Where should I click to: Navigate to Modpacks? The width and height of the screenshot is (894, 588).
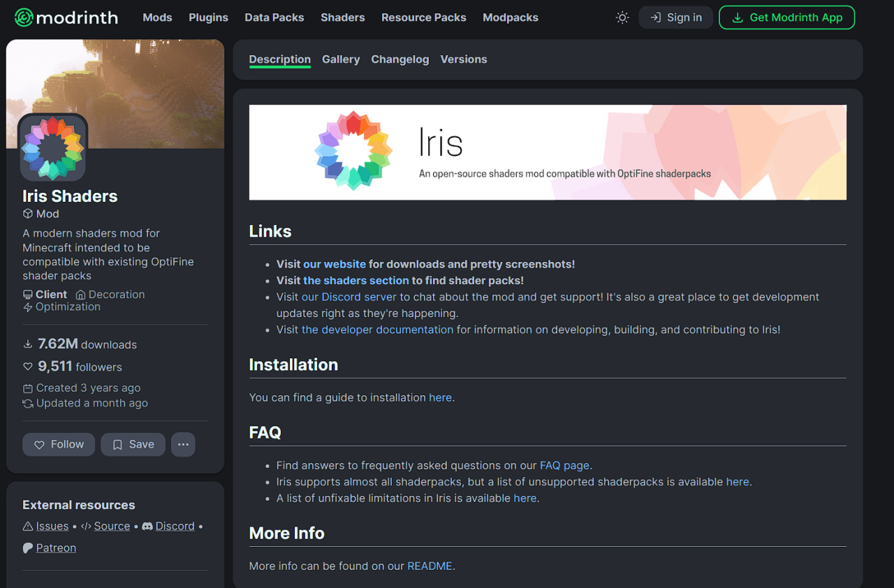pyautogui.click(x=511, y=17)
